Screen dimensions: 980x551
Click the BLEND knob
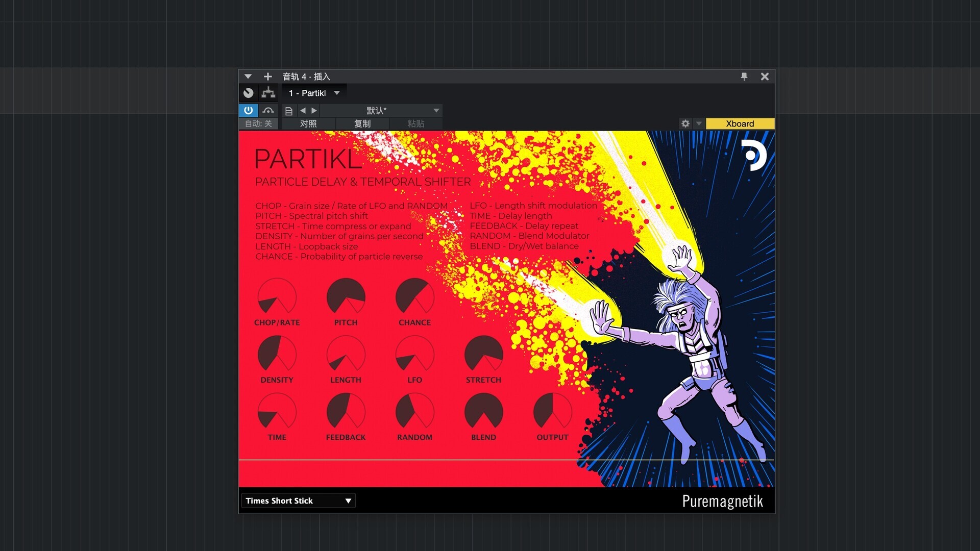tap(483, 412)
